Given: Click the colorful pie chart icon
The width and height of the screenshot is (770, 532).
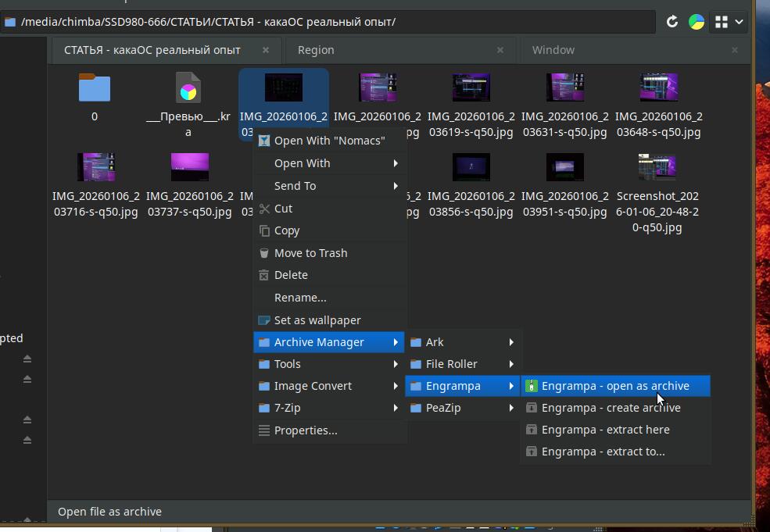Looking at the screenshot, I should coord(696,22).
